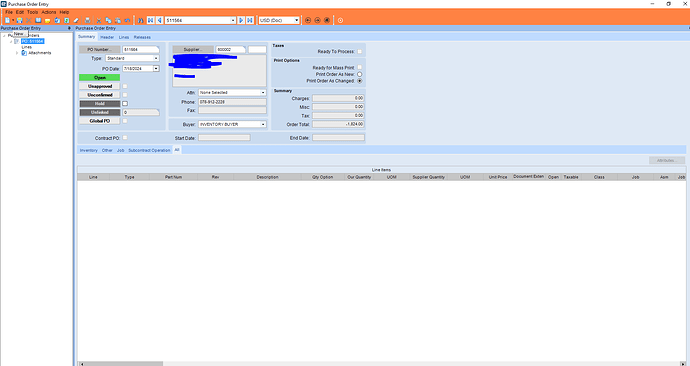This screenshot has width=690, height=366.
Task: Collapse the PO 511564 tree node
Action: click(11, 41)
